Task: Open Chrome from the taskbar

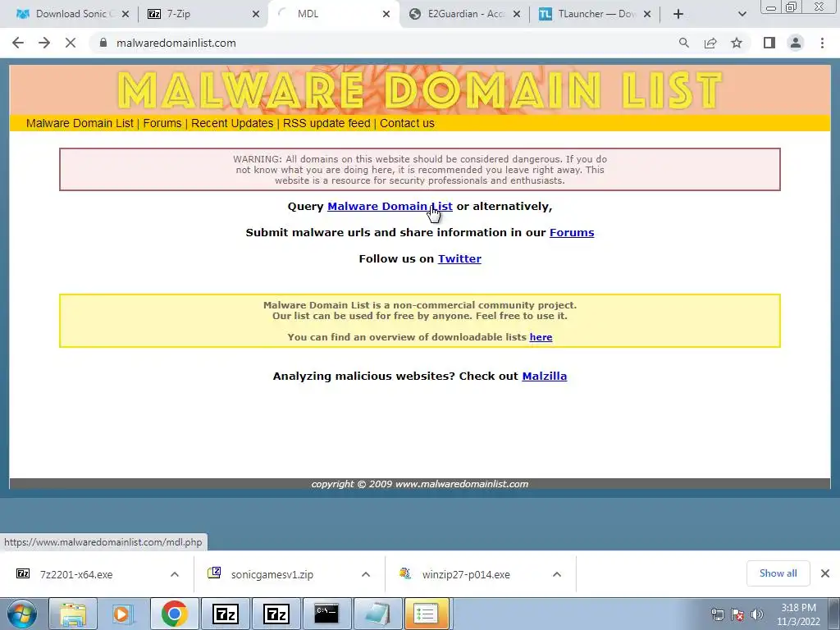Action: point(175,614)
